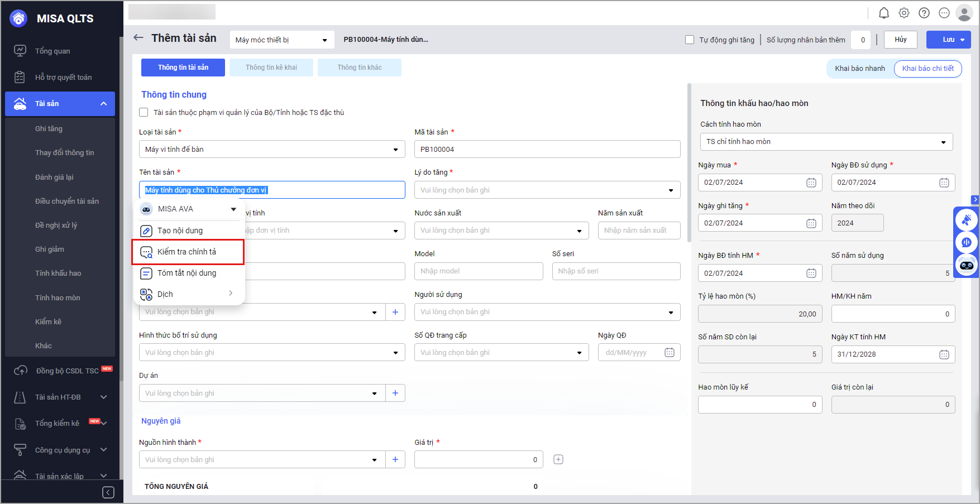This screenshot has height=504, width=980.
Task: Check Tài sản thuộc phạm vi quản lý checkbox
Action: pyautogui.click(x=144, y=112)
